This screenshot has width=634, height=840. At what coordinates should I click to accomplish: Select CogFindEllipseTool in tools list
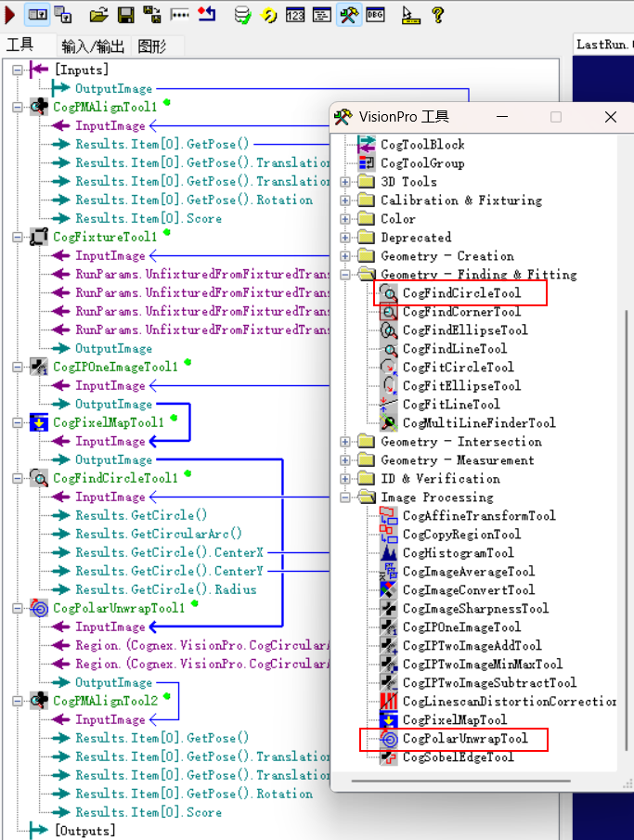click(465, 330)
